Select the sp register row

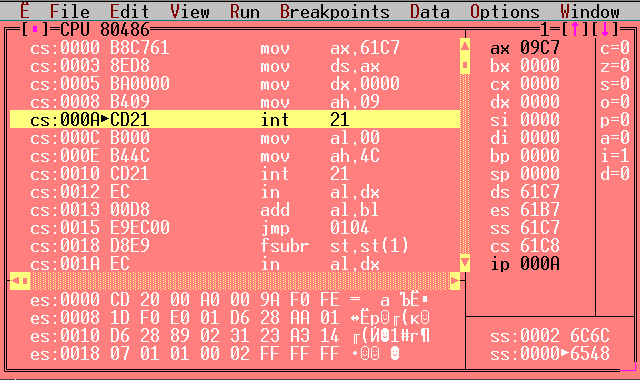(x=525, y=173)
